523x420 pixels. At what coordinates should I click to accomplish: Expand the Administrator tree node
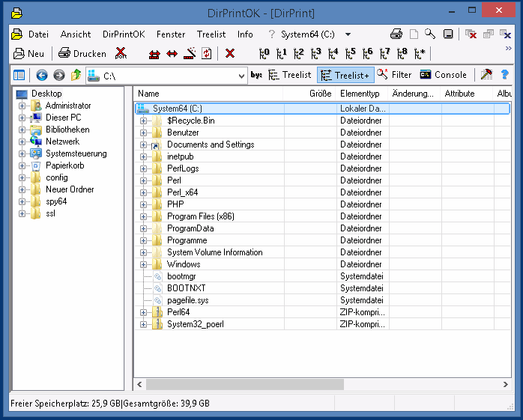click(x=22, y=106)
